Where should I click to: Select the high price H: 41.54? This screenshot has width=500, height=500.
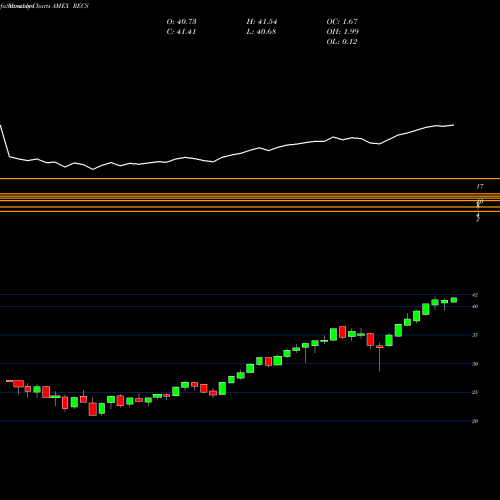click(262, 22)
